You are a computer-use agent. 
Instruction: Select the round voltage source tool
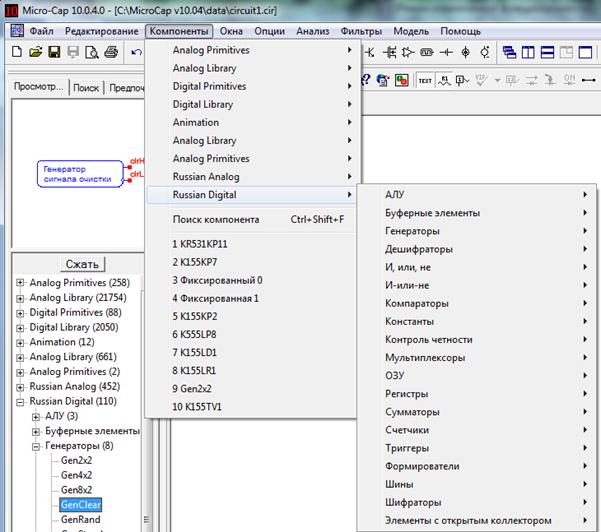(485, 52)
